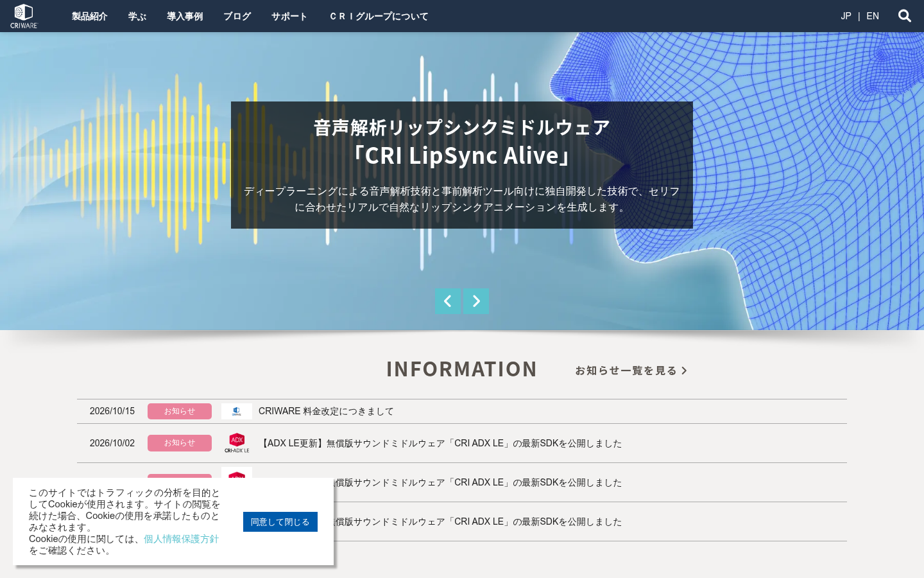Open the ブログ menu
The height and width of the screenshot is (578, 924).
[237, 16]
